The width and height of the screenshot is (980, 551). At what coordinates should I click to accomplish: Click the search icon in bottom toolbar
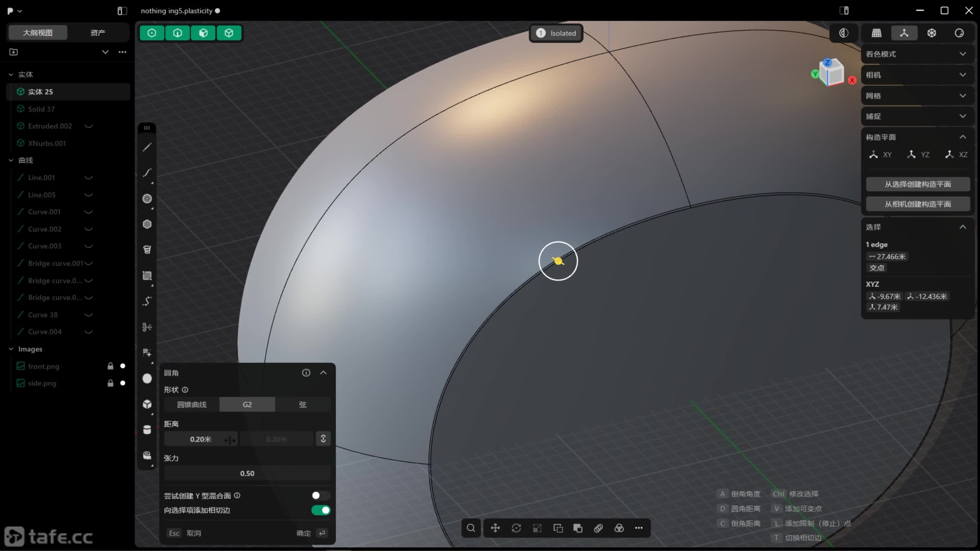pyautogui.click(x=471, y=528)
